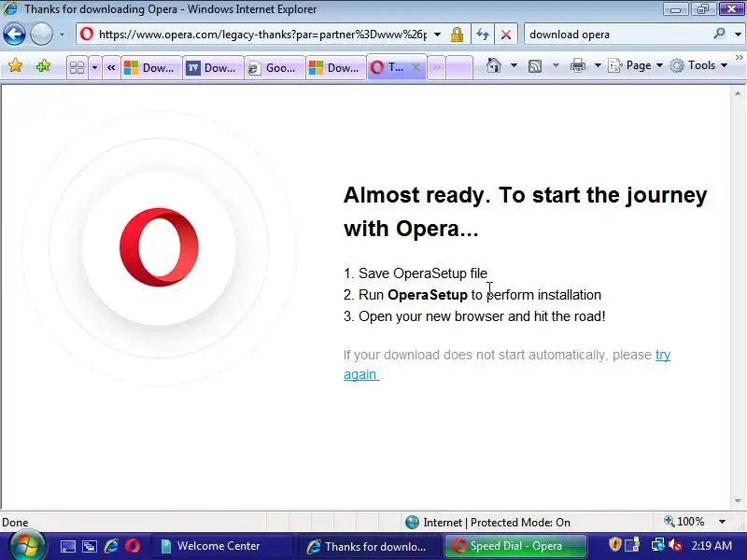Switch to the first 'Dow...' tab
This screenshot has width=747, height=560.
[151, 68]
